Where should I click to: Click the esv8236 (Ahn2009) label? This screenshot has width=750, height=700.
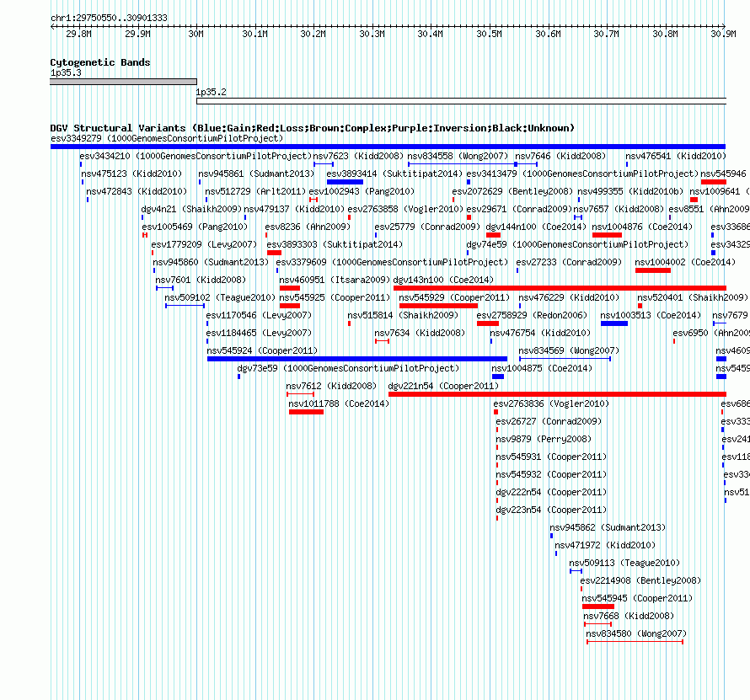[308, 227]
